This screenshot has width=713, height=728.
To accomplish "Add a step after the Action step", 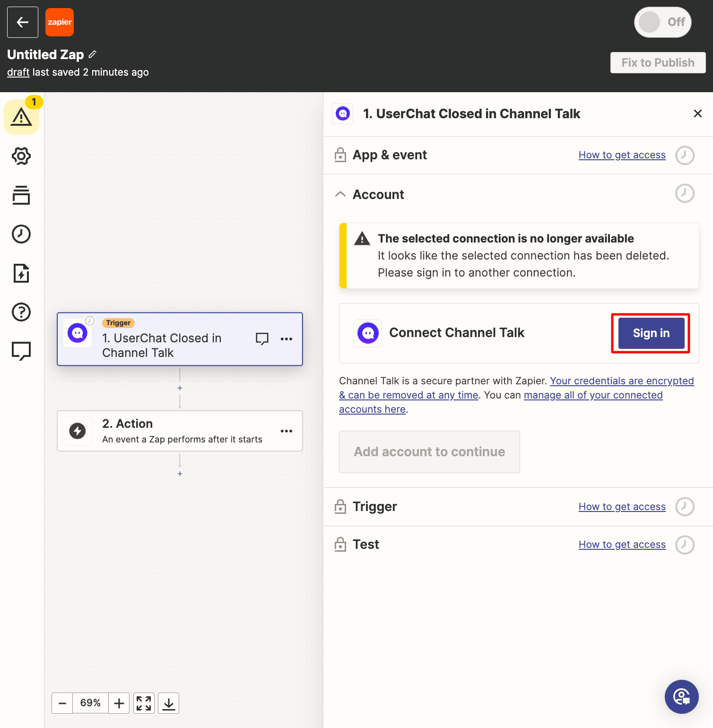I will (180, 474).
